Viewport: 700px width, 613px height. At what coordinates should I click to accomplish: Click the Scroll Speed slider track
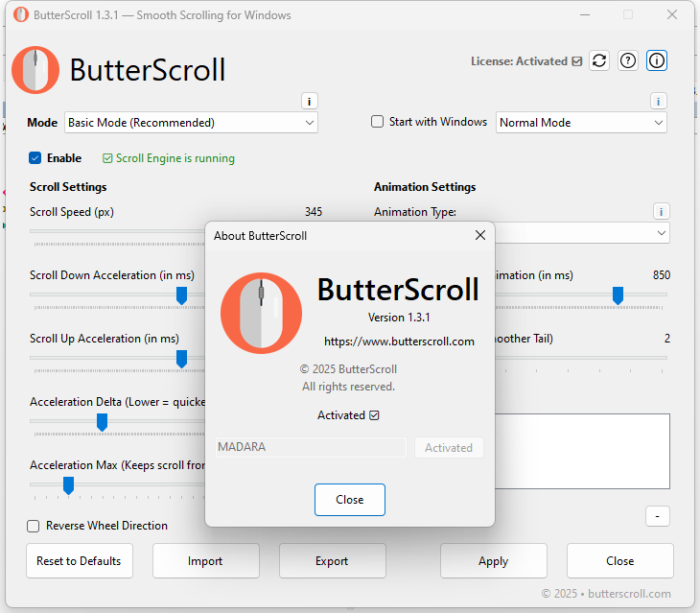click(x=117, y=231)
